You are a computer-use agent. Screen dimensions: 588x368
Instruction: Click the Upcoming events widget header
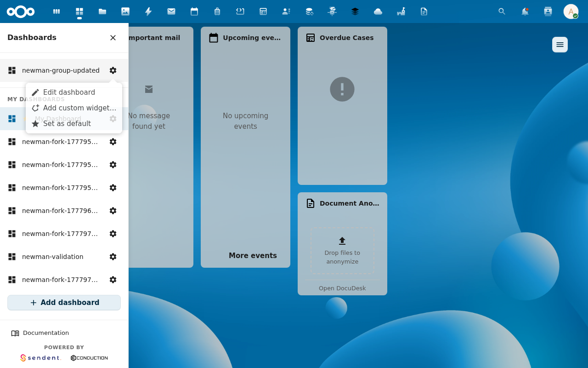click(245, 38)
